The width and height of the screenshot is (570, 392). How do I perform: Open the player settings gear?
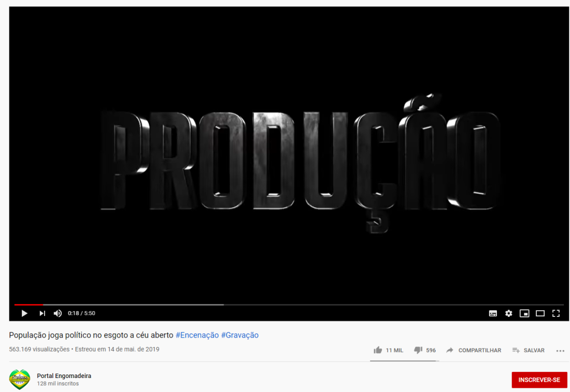coord(508,313)
